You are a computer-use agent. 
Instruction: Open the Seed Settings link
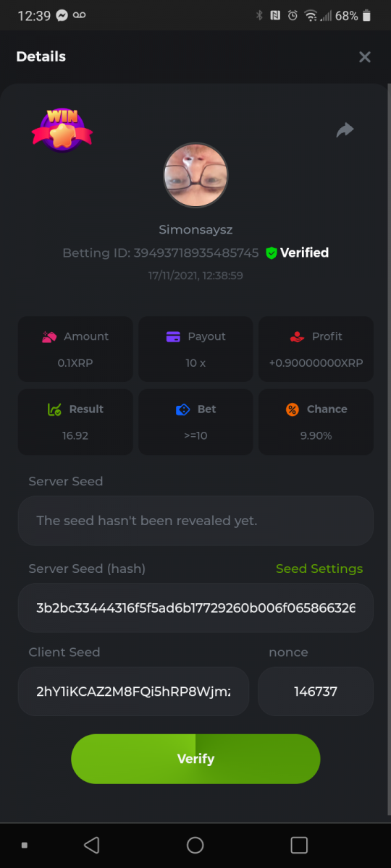click(x=319, y=569)
